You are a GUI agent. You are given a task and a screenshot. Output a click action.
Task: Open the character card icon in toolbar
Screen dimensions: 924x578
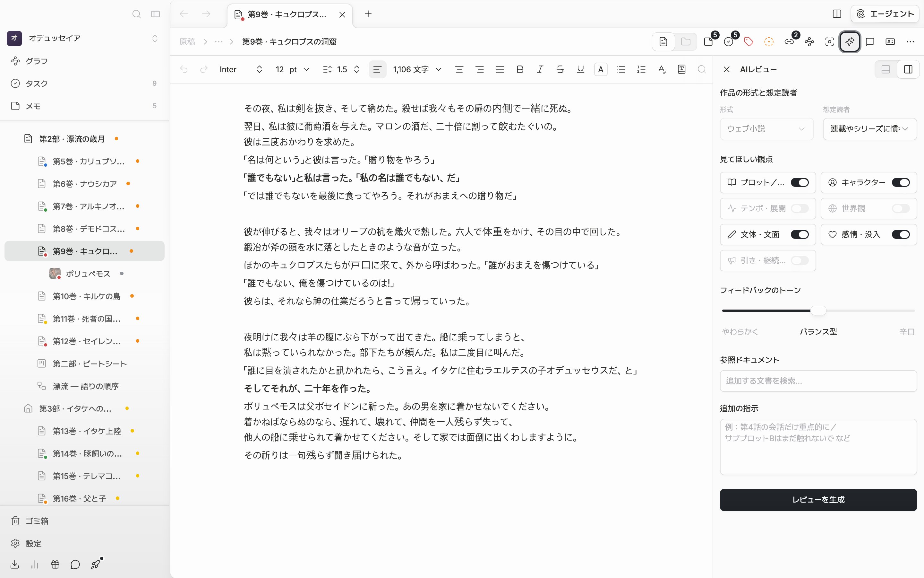(890, 41)
